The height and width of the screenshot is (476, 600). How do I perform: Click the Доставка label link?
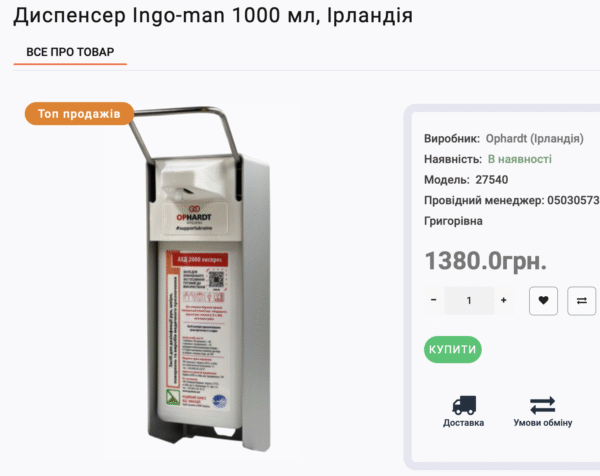pyautogui.click(x=463, y=423)
